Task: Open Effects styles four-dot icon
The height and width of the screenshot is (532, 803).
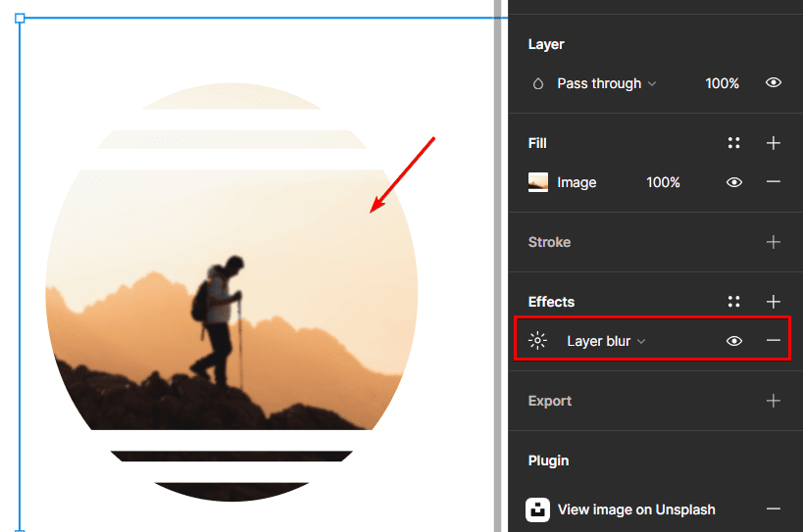Action: pyautogui.click(x=733, y=302)
